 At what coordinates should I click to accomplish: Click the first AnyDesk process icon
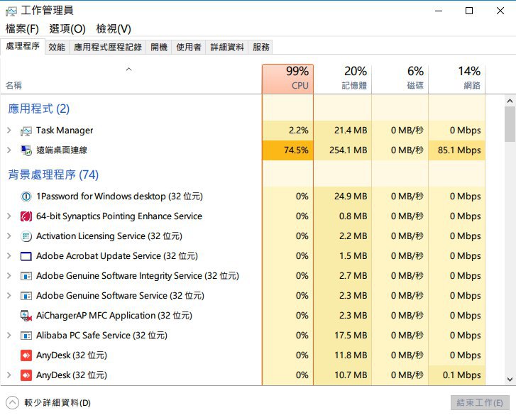point(26,355)
